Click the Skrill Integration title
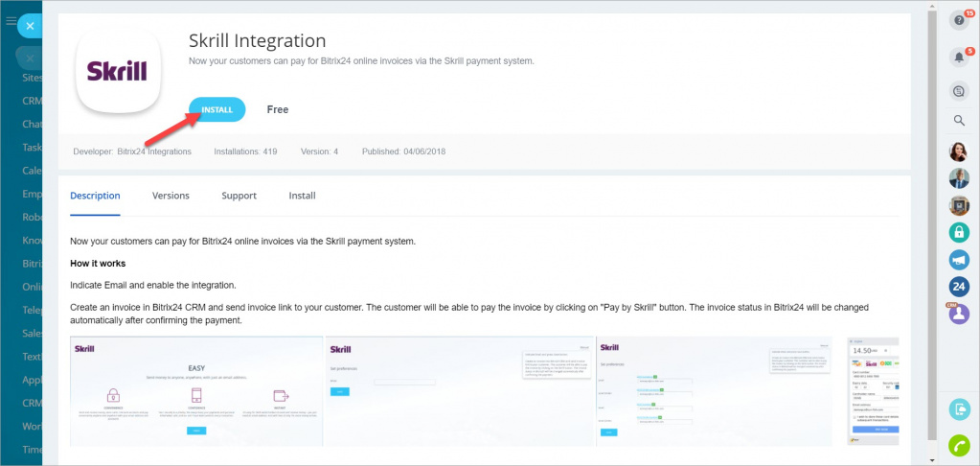Viewport: 980px width, 466px height. click(x=258, y=41)
